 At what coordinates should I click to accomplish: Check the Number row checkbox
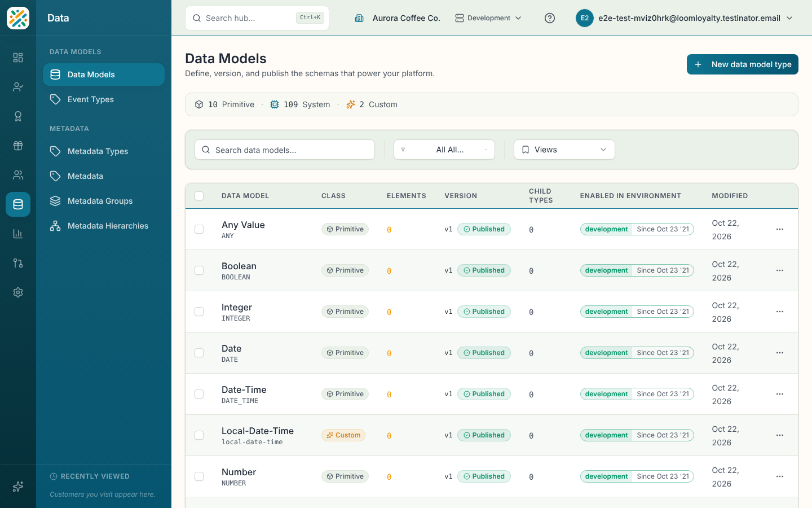(x=199, y=476)
